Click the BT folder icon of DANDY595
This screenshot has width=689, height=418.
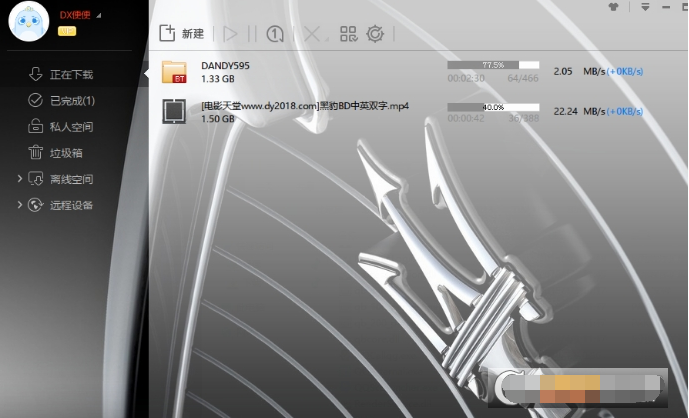(x=174, y=72)
